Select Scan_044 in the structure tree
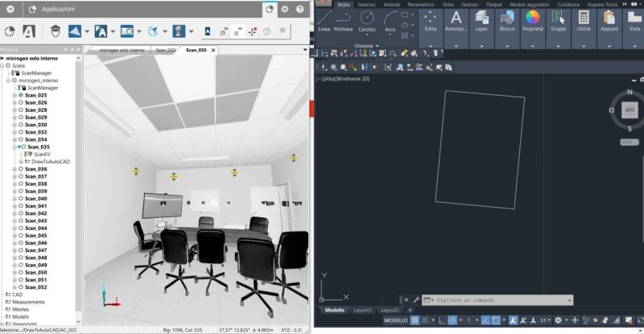Screen dimensions: 644x334 (35, 228)
